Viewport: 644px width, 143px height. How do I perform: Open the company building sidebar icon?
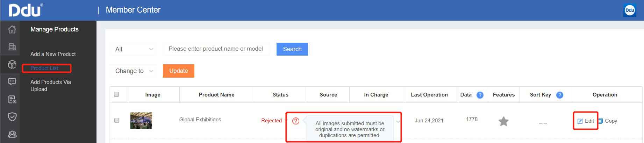click(x=12, y=47)
